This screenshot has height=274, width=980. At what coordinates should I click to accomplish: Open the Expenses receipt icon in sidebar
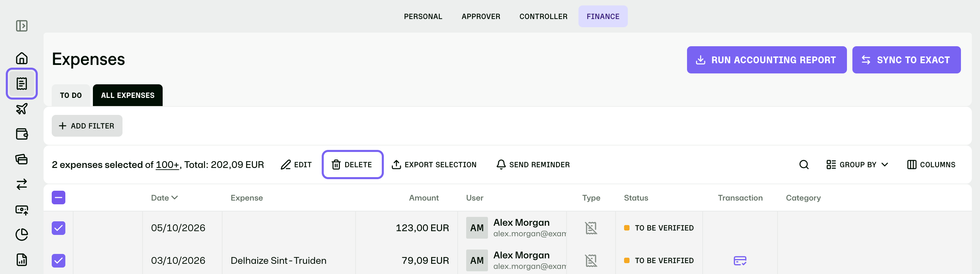(22, 84)
